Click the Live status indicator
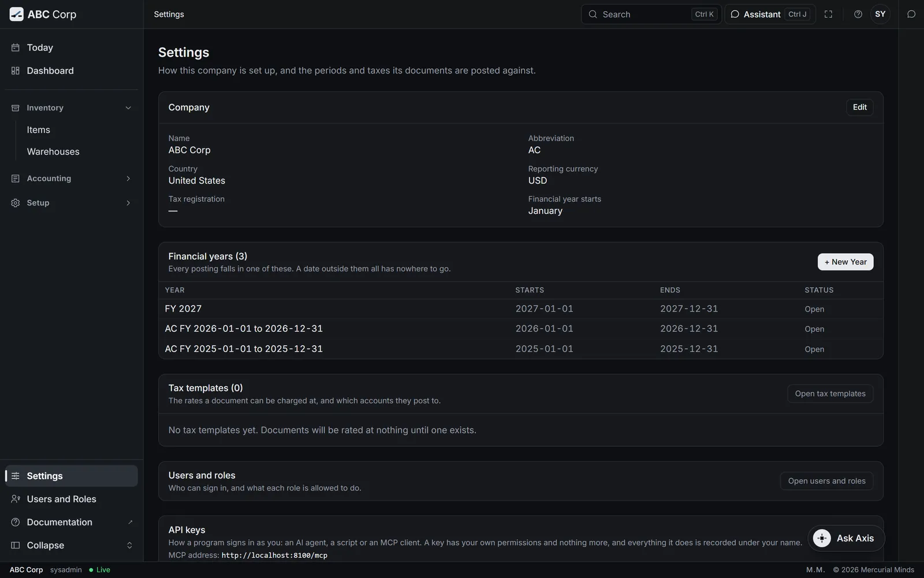This screenshot has height=578, width=924. [99, 570]
